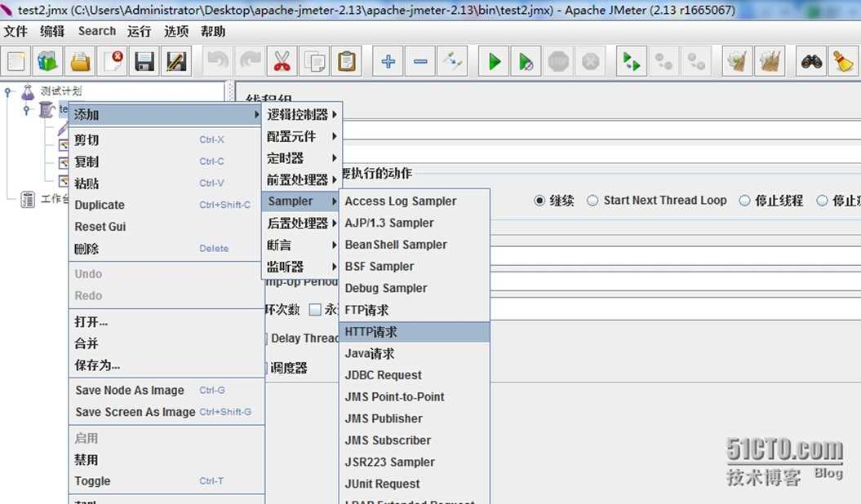Image resolution: width=861 pixels, height=504 pixels.
Task: Select 测试计划 in the tree
Action: coord(61,91)
